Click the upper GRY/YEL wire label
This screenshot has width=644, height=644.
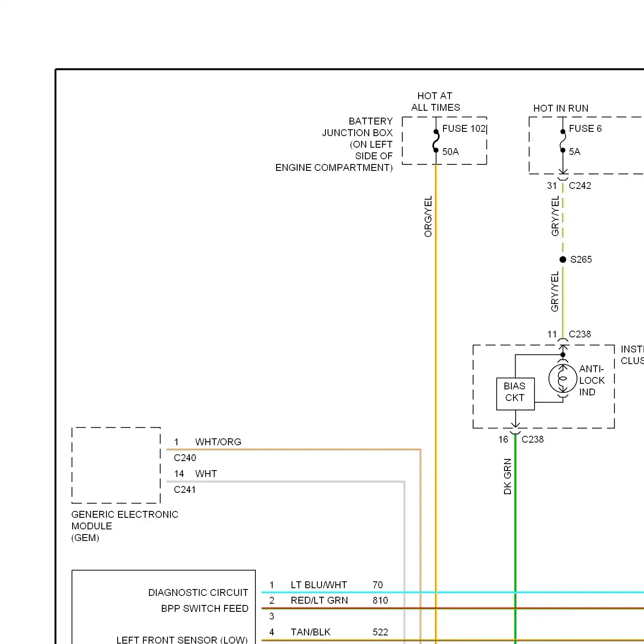pyautogui.click(x=555, y=216)
